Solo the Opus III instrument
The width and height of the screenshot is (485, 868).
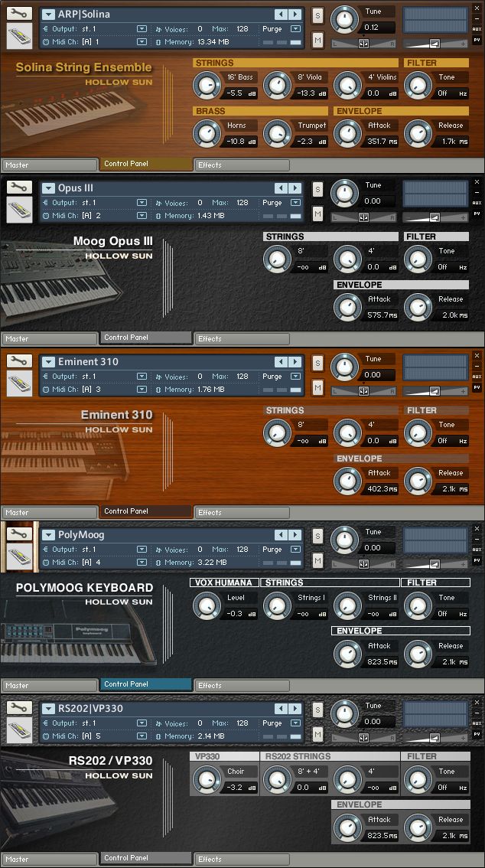tap(317, 190)
